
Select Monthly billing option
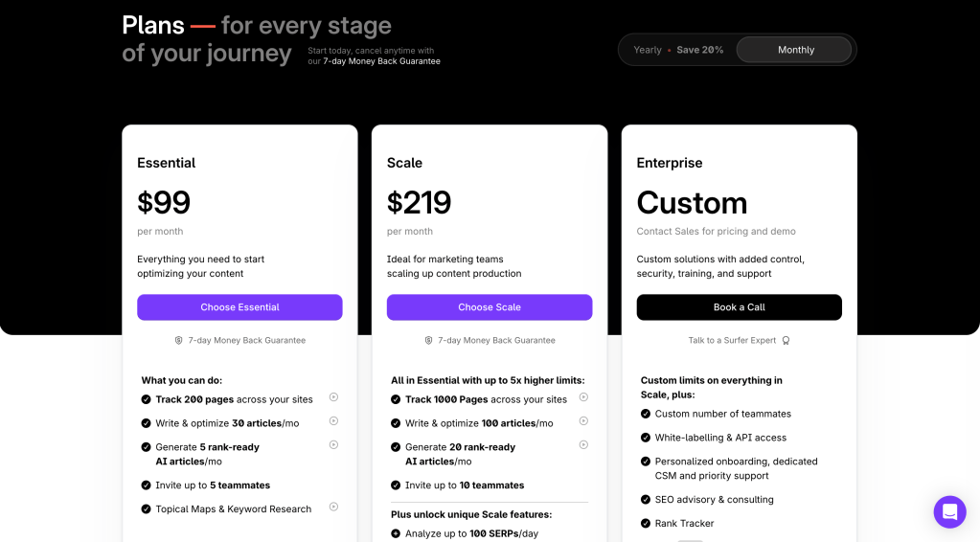coord(795,50)
